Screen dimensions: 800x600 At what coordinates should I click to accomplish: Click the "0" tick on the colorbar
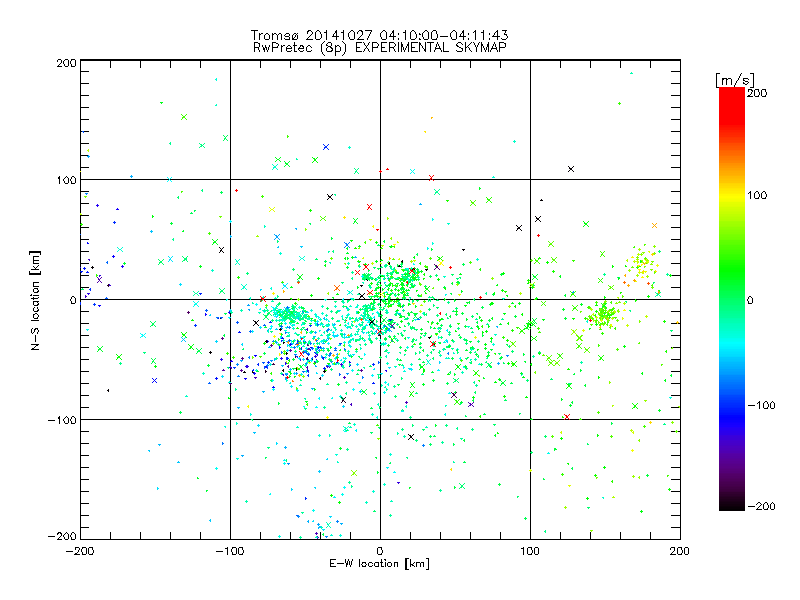[x=750, y=300]
